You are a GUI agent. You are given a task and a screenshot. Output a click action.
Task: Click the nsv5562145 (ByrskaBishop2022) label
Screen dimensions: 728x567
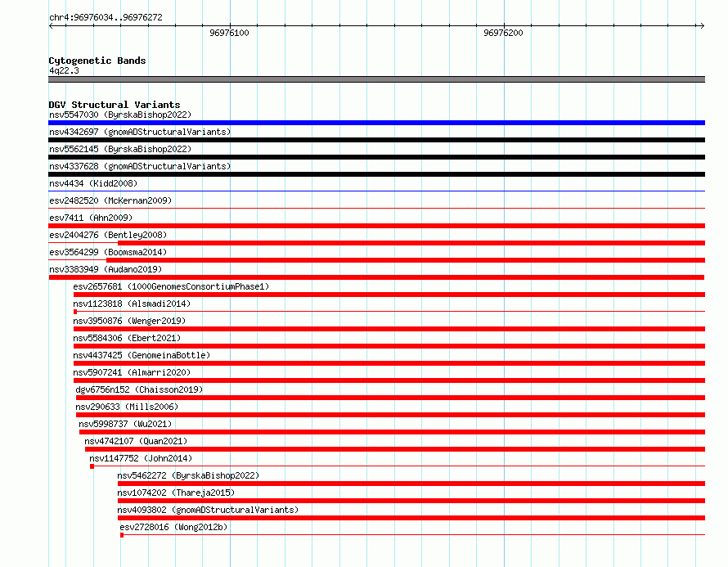[x=120, y=149]
